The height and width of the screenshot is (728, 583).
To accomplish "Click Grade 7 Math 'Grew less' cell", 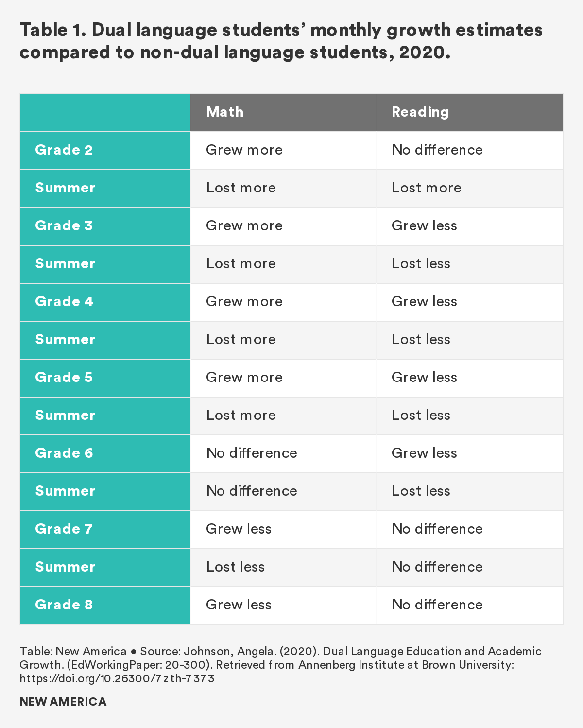I will [x=239, y=529].
